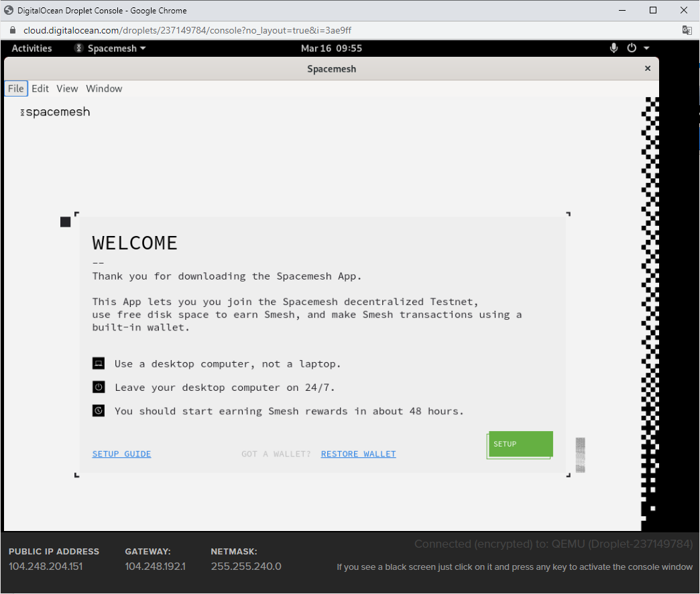
Task: Click the site lock icon in address bar
Action: click(x=13, y=30)
